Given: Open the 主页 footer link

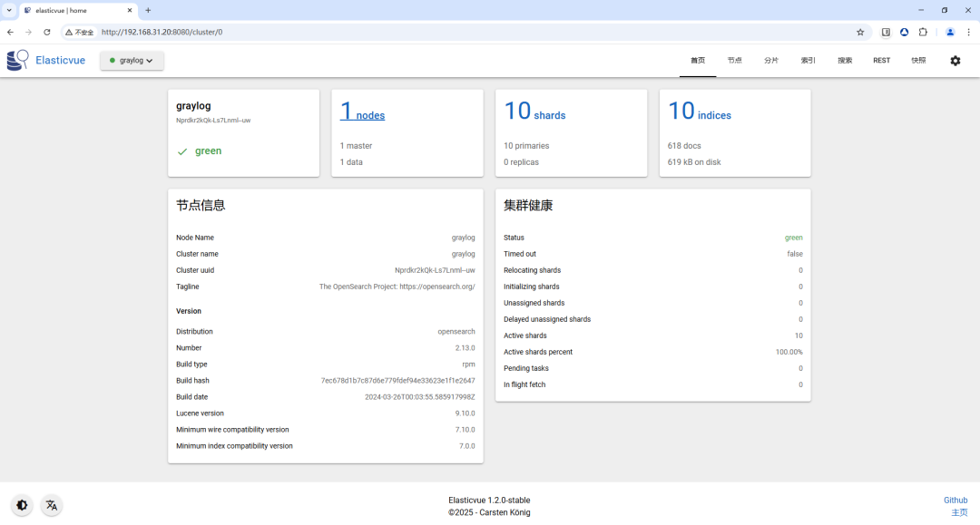Looking at the screenshot, I should pyautogui.click(x=959, y=512).
